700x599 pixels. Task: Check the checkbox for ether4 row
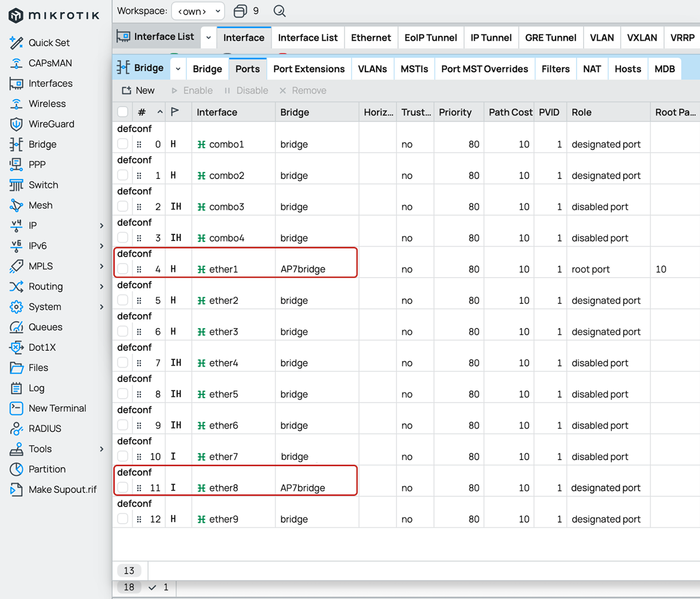[x=123, y=362]
